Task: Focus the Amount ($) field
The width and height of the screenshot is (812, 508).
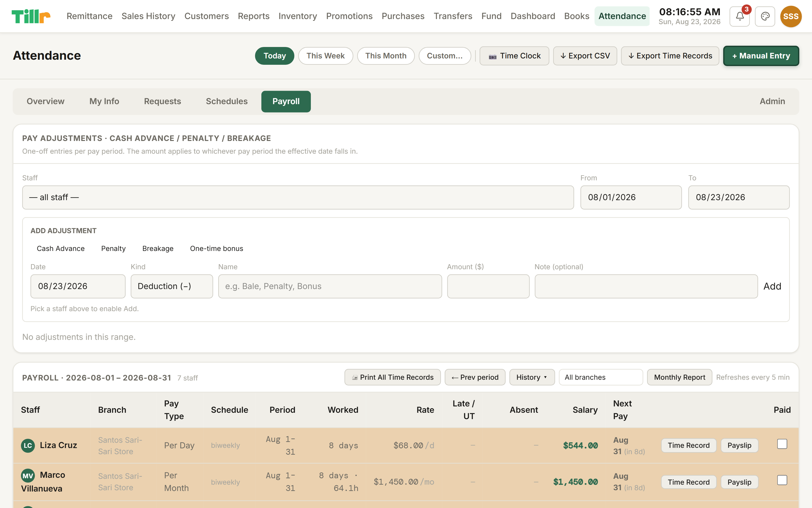Action: (488, 286)
